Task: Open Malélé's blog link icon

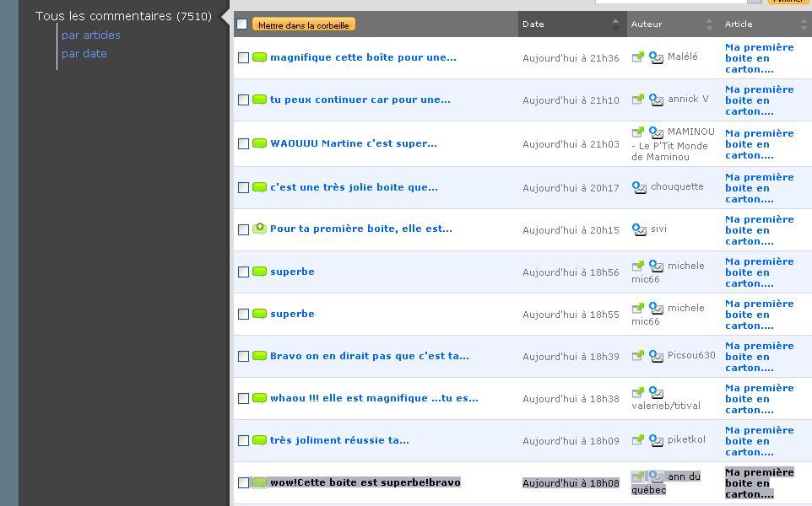Action: pyautogui.click(x=638, y=57)
